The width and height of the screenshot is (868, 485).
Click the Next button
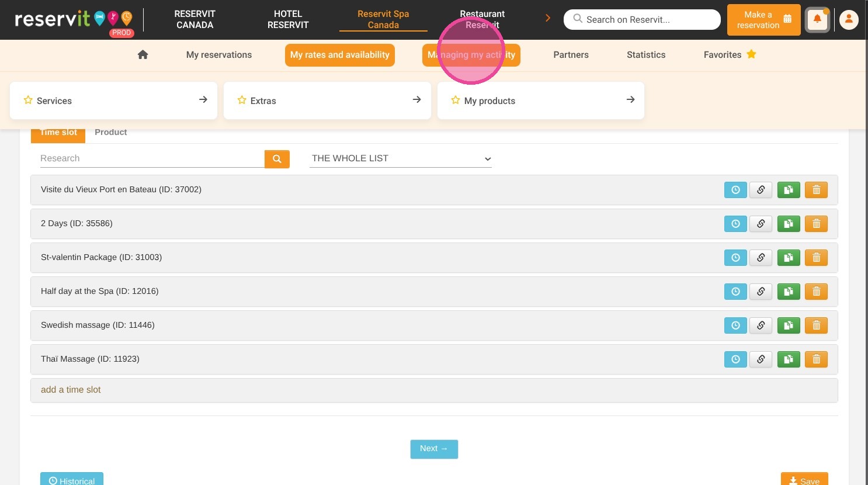point(434,449)
